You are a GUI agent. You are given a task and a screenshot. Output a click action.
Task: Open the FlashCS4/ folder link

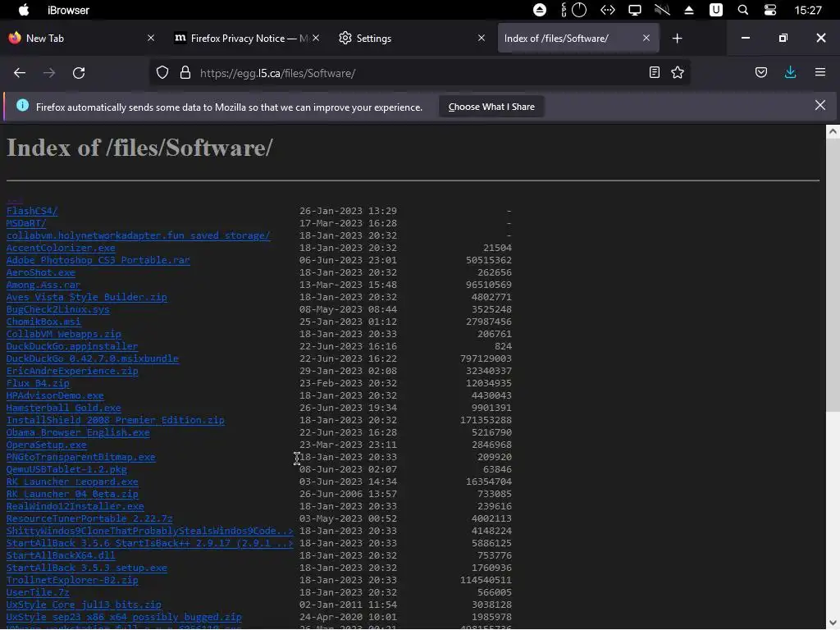(32, 211)
